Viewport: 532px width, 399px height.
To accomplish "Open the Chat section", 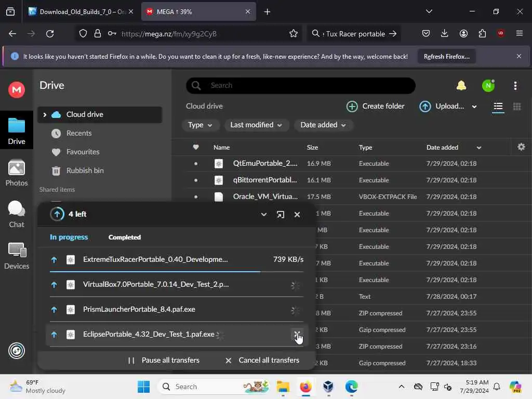I will pyautogui.click(x=16, y=215).
